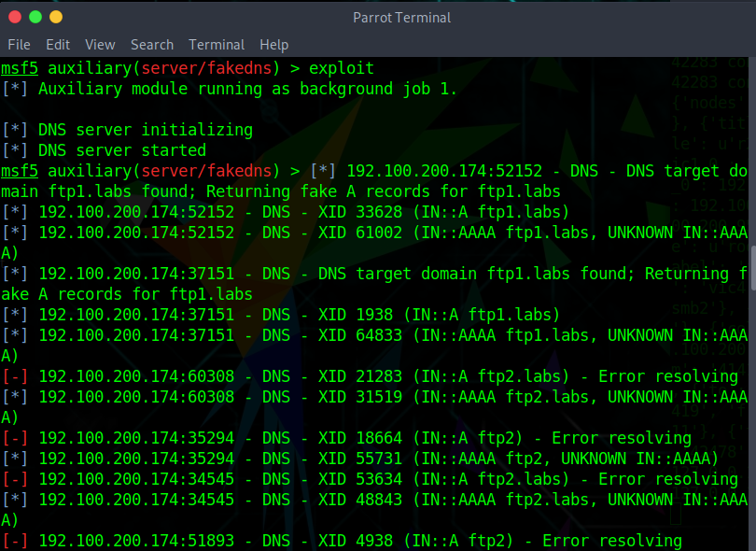Open the File menu
756x551 pixels.
[19, 45]
